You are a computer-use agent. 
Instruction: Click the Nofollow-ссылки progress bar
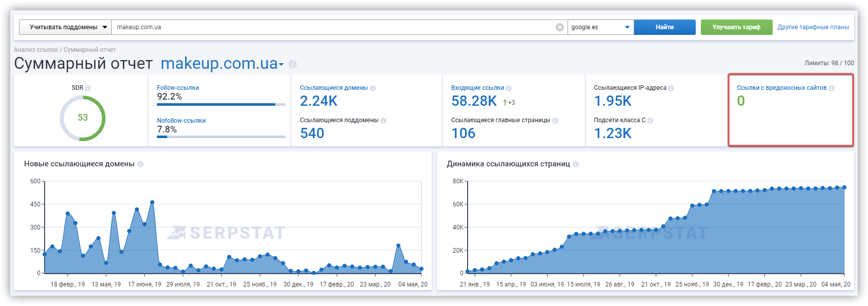click(x=221, y=137)
